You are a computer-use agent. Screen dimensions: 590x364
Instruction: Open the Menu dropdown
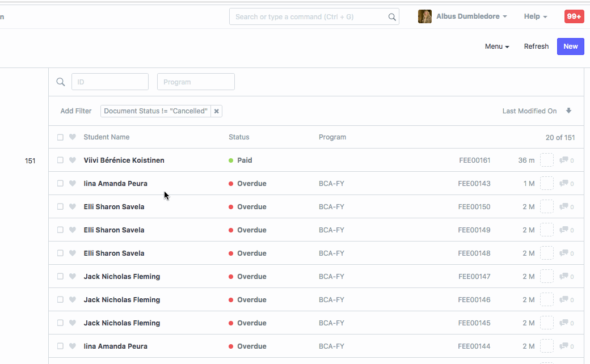click(496, 46)
